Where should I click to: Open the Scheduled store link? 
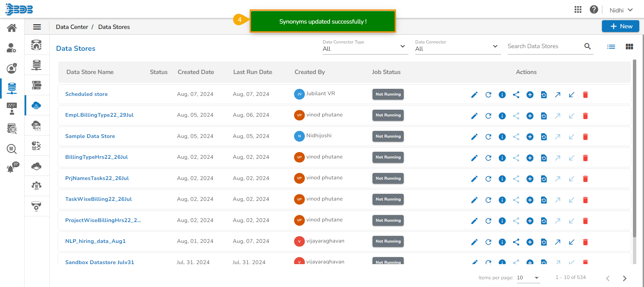pos(86,94)
